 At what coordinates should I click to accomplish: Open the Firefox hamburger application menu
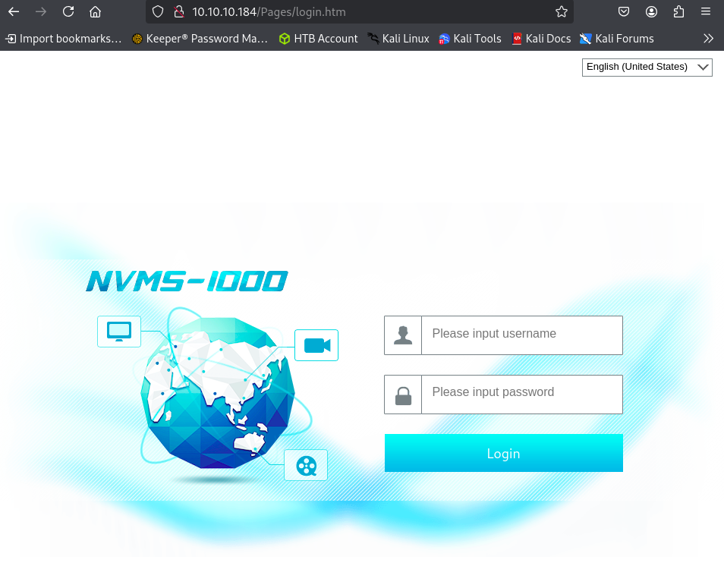click(x=706, y=11)
